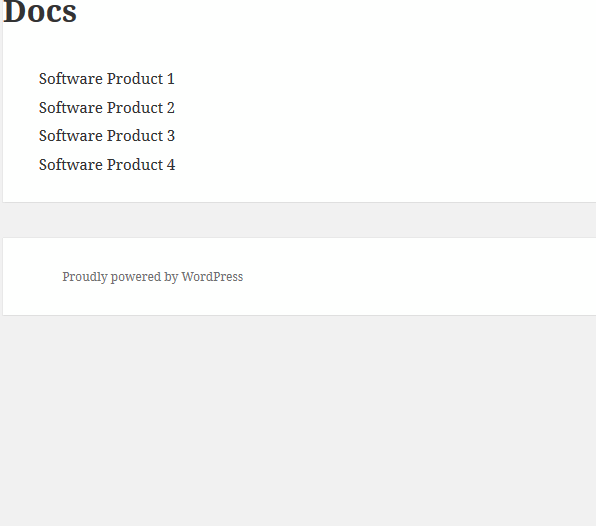Click the digit 2 in Software Product 2
The image size is (596, 526).
coord(171,108)
